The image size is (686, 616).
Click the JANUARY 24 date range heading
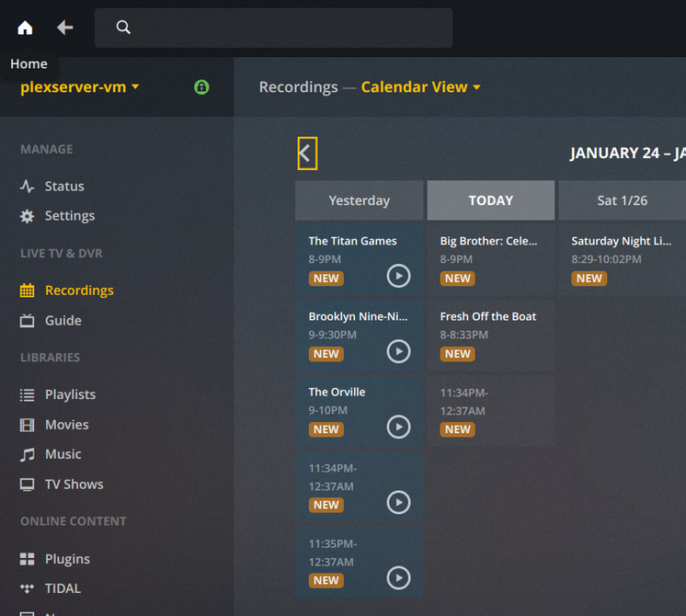628,154
